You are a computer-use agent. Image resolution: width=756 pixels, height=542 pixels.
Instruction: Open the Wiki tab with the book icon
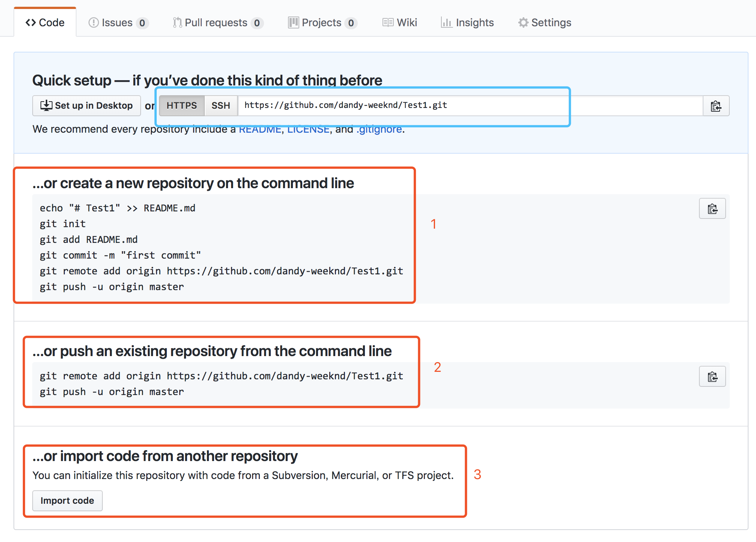[400, 23]
